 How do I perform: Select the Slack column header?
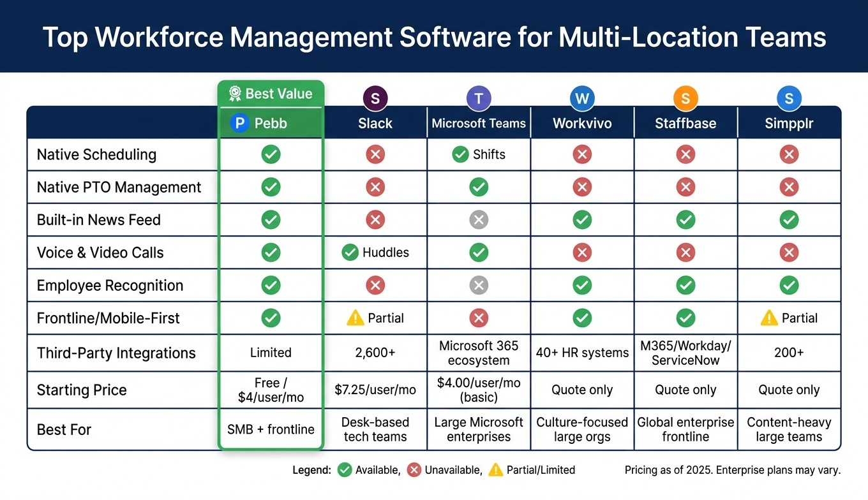(x=375, y=123)
